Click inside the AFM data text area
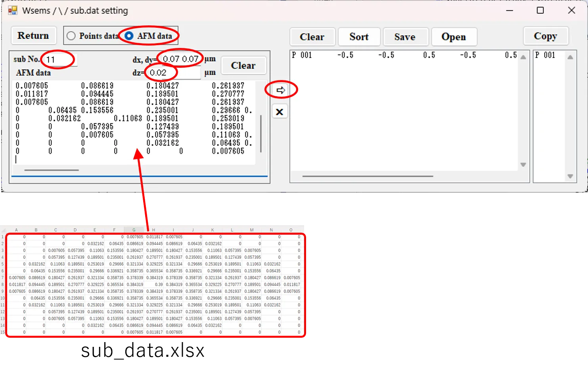The width and height of the screenshot is (588, 375). coord(134,122)
